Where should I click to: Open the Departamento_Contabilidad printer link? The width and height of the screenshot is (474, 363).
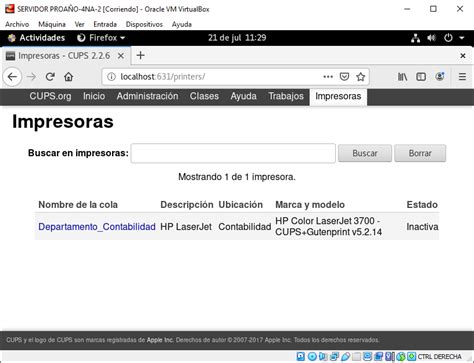click(x=97, y=227)
